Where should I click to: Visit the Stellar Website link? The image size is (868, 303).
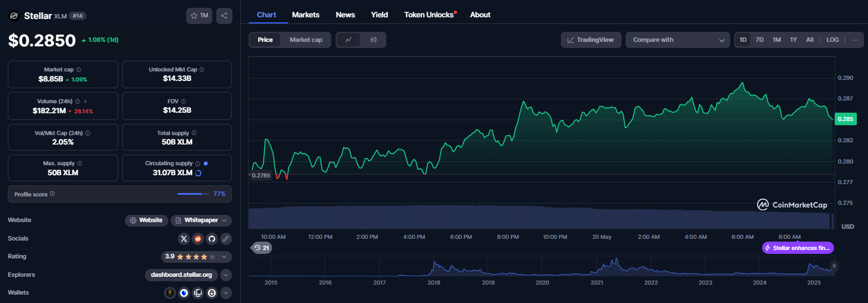coord(147,220)
